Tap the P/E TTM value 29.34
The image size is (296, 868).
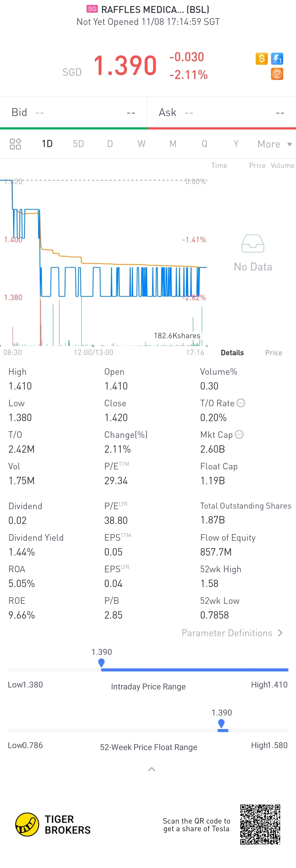116,481
